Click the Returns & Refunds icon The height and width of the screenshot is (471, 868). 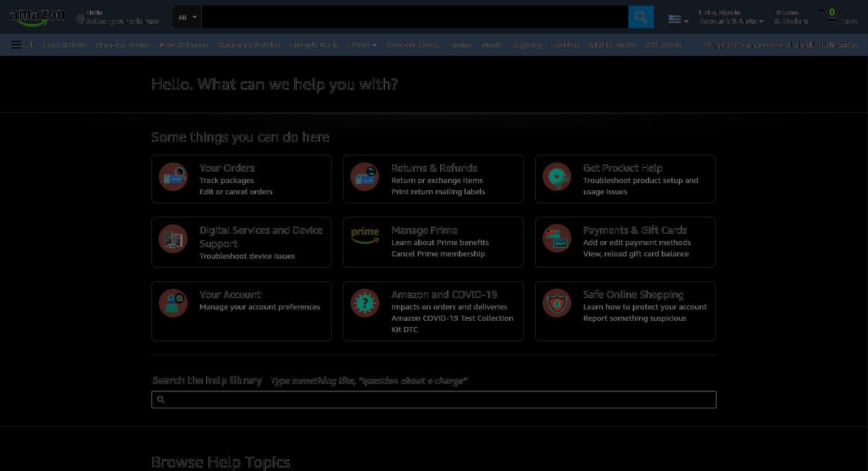(x=364, y=177)
